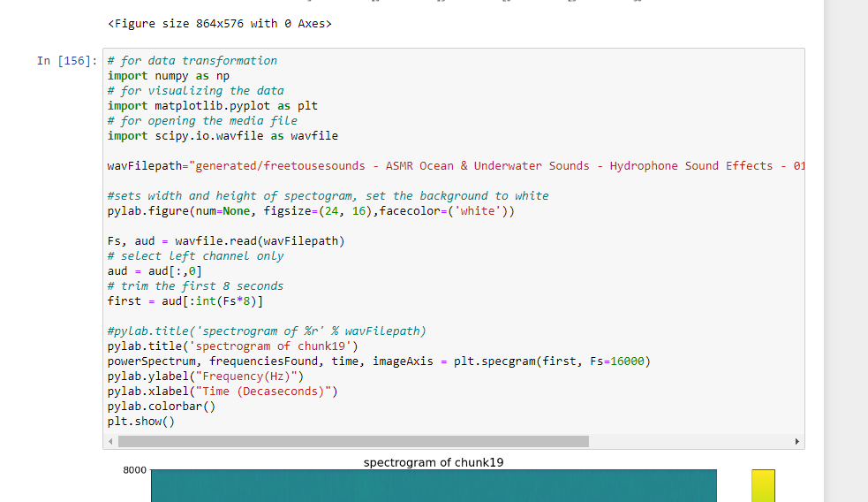Click the 'aud = aud[:,0]' line
This screenshot has height=502, width=868.
155,271
